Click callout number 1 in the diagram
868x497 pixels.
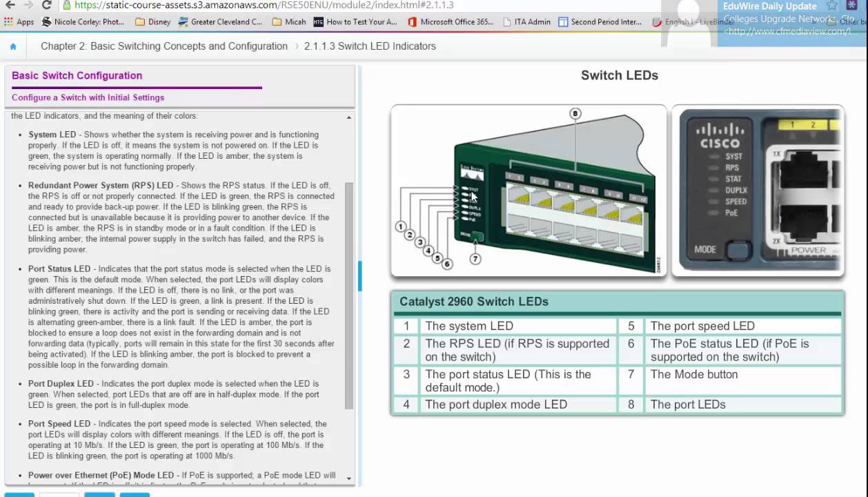point(400,226)
